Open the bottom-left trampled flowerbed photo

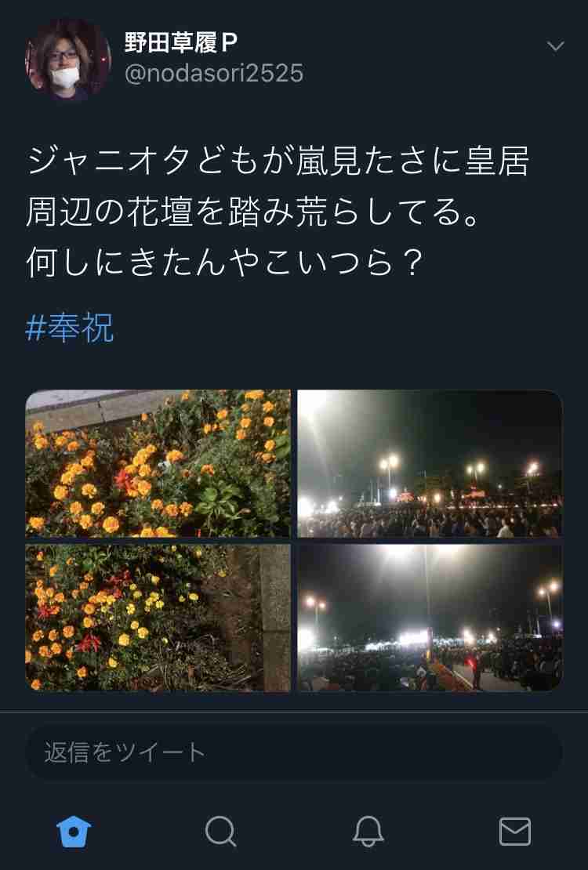pyautogui.click(x=158, y=618)
